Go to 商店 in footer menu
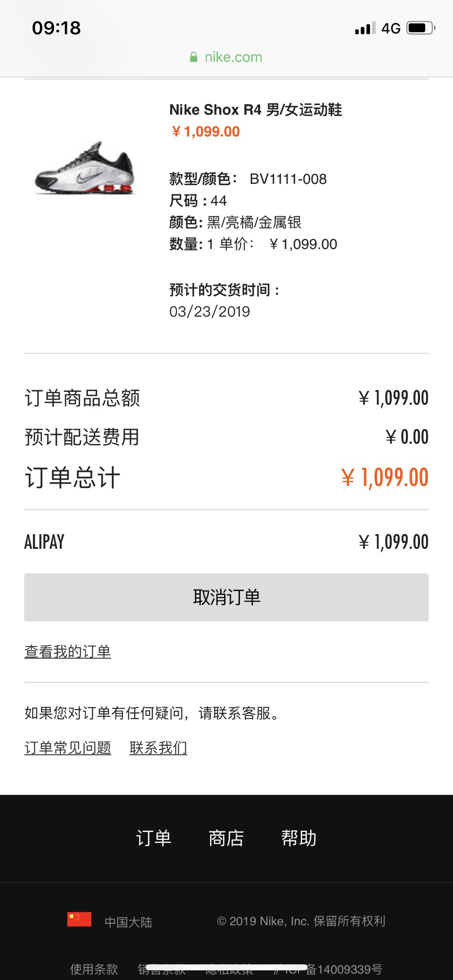This screenshot has width=453, height=980. click(x=226, y=838)
